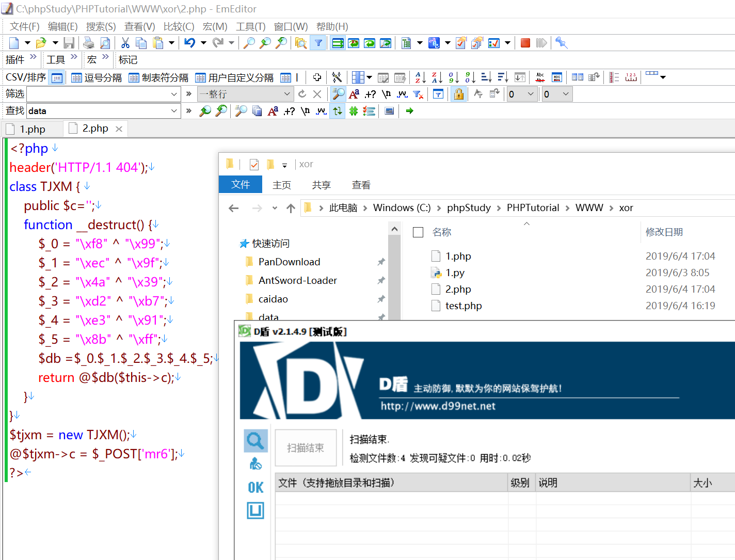The width and height of the screenshot is (735, 560).
Task: Open the 搜索(S) menu
Action: [100, 26]
